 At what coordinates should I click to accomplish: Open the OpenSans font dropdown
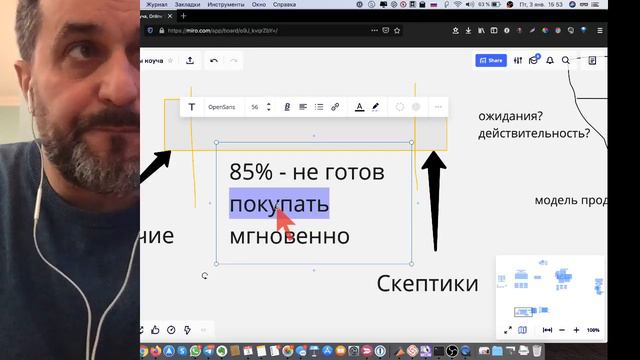[x=222, y=107]
